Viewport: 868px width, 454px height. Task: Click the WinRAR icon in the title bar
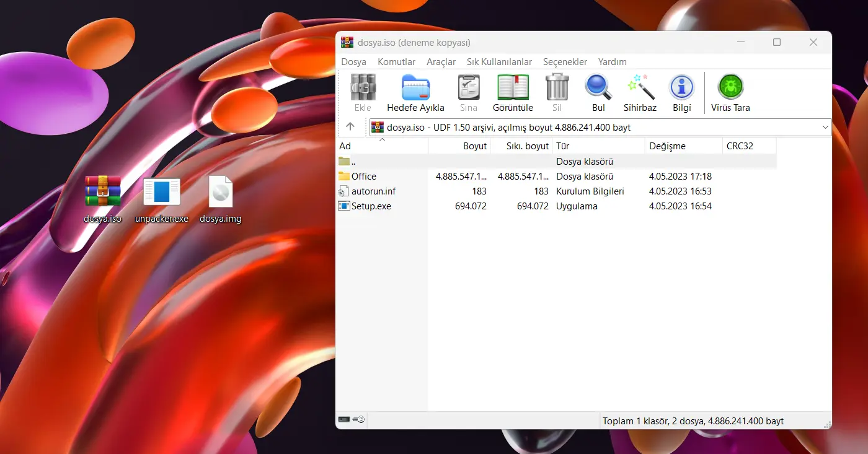[347, 43]
